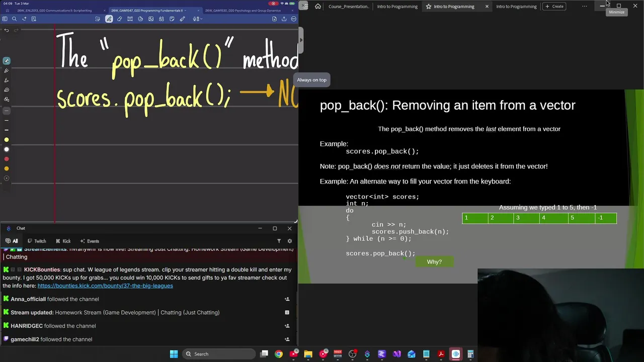Insert an image with the photo tool
The height and width of the screenshot is (362, 644).
[x=151, y=19]
